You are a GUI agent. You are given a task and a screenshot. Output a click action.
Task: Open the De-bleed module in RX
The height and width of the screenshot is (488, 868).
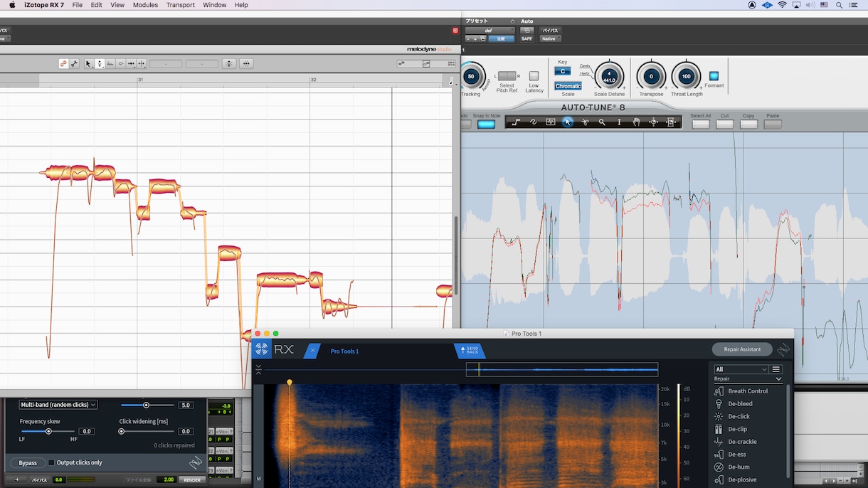pyautogui.click(x=740, y=403)
